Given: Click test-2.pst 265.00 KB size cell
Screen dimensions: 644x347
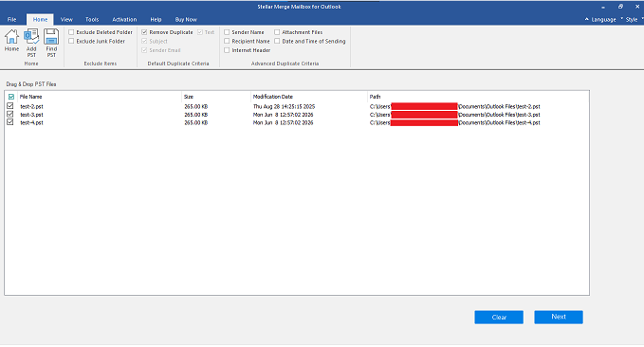Looking at the screenshot, I should pyautogui.click(x=196, y=107).
